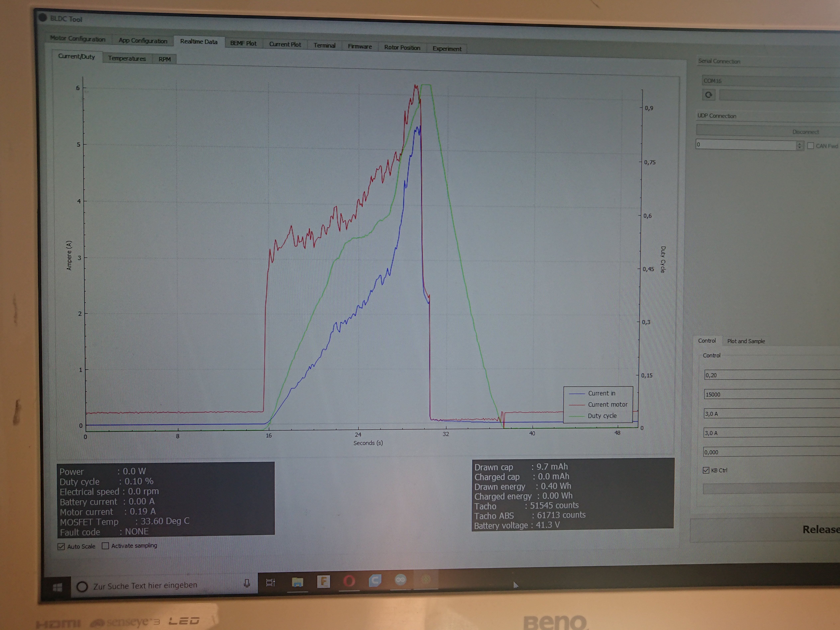Click the Tacho 51545 counts readout
This screenshot has height=630, width=840.
pyautogui.click(x=526, y=506)
